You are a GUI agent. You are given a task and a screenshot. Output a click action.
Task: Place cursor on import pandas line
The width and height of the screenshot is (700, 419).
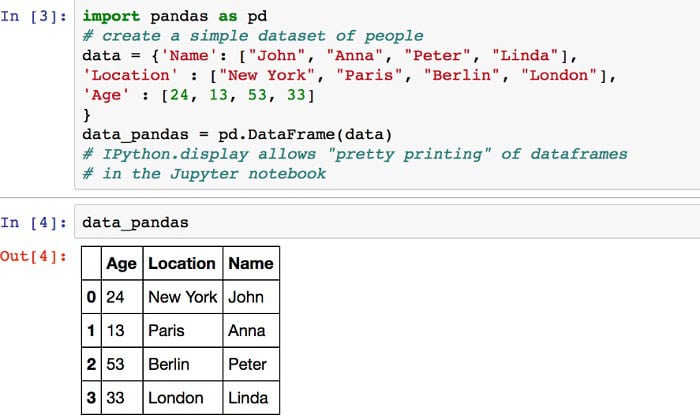click(175, 17)
